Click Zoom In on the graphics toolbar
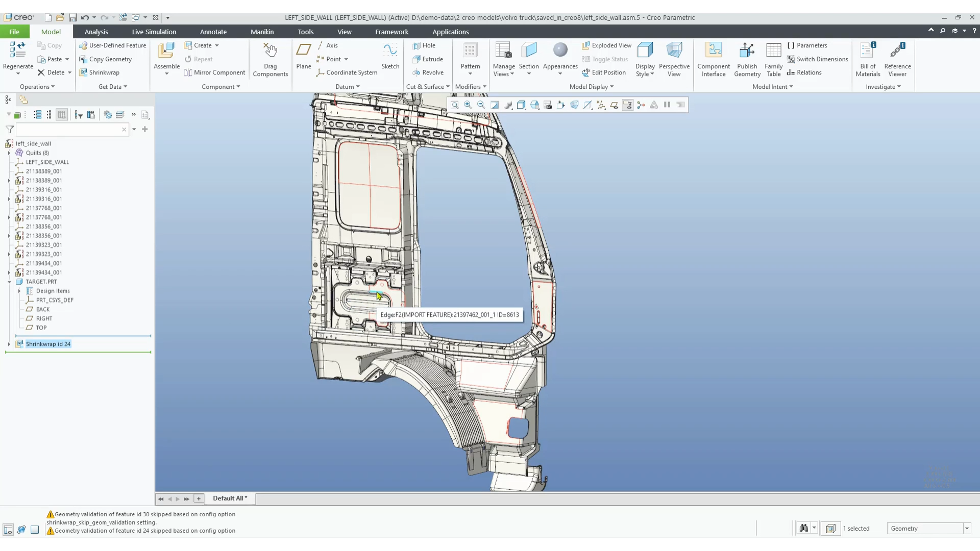The width and height of the screenshot is (980, 551). click(468, 105)
